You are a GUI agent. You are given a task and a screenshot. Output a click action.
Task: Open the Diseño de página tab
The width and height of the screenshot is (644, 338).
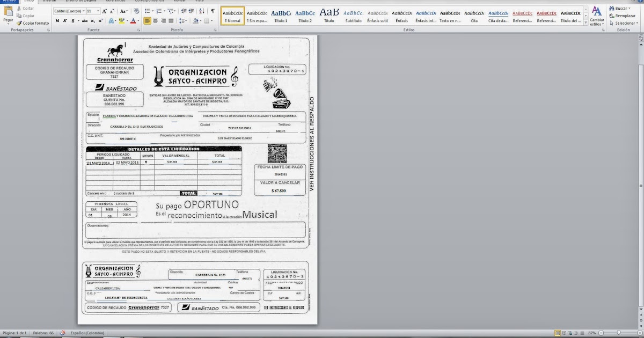click(x=81, y=2)
